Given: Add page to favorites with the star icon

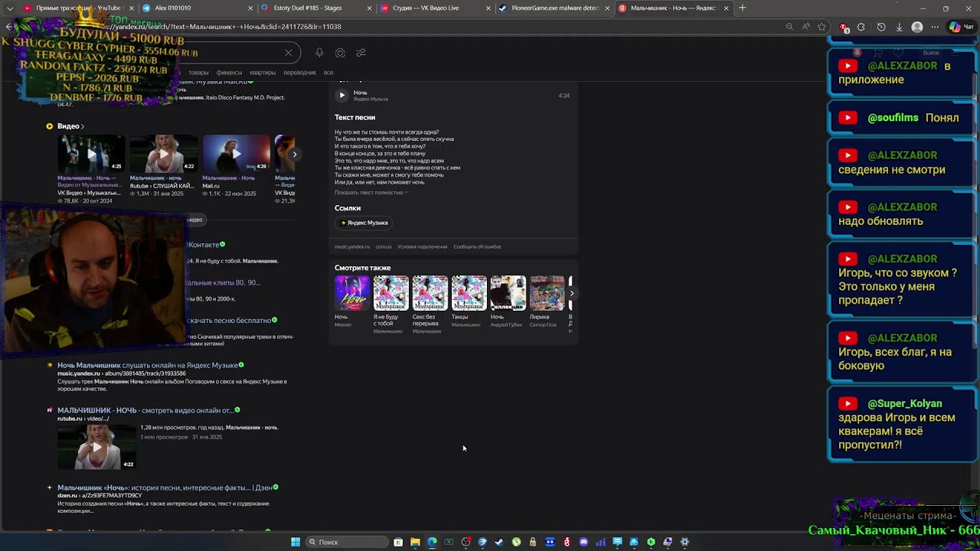Looking at the screenshot, I should 822,27.
